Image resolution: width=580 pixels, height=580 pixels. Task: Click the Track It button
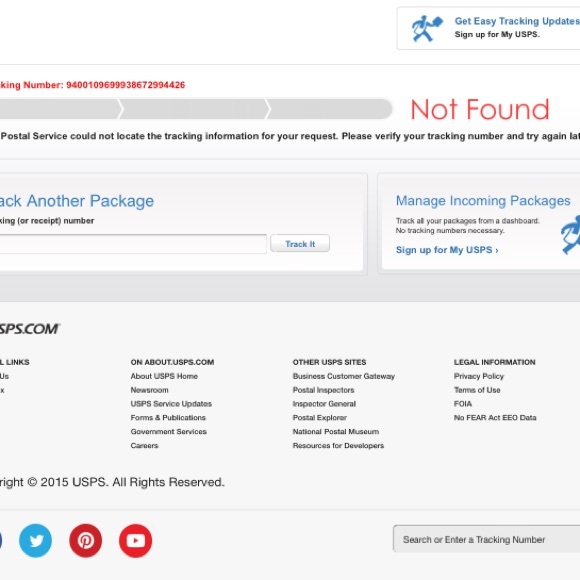[300, 244]
